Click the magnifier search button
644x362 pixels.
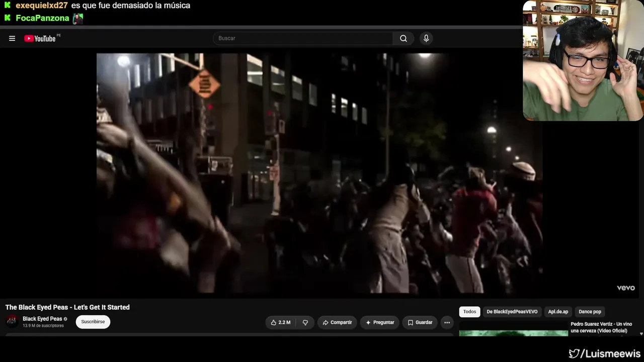tap(404, 38)
